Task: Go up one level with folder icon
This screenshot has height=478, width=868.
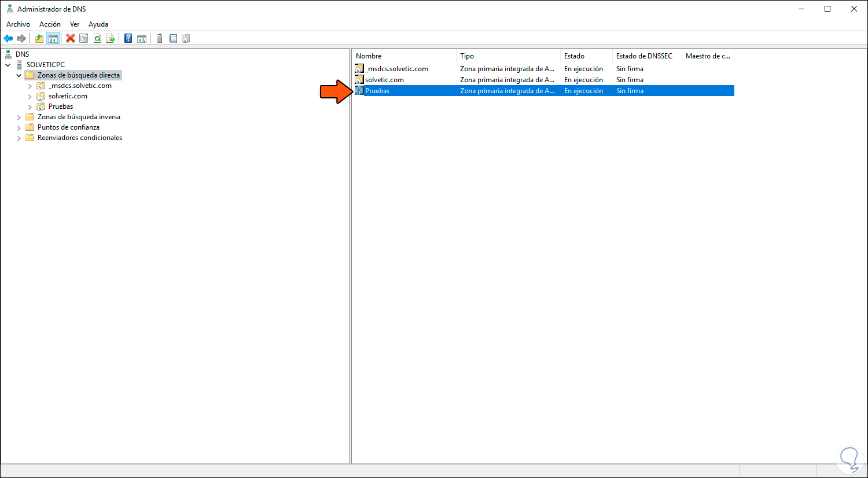Action: (39, 38)
